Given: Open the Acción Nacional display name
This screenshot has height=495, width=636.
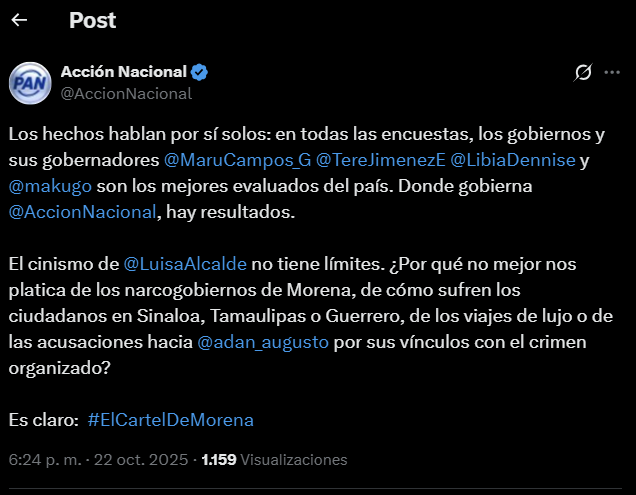Looking at the screenshot, I should (123, 72).
